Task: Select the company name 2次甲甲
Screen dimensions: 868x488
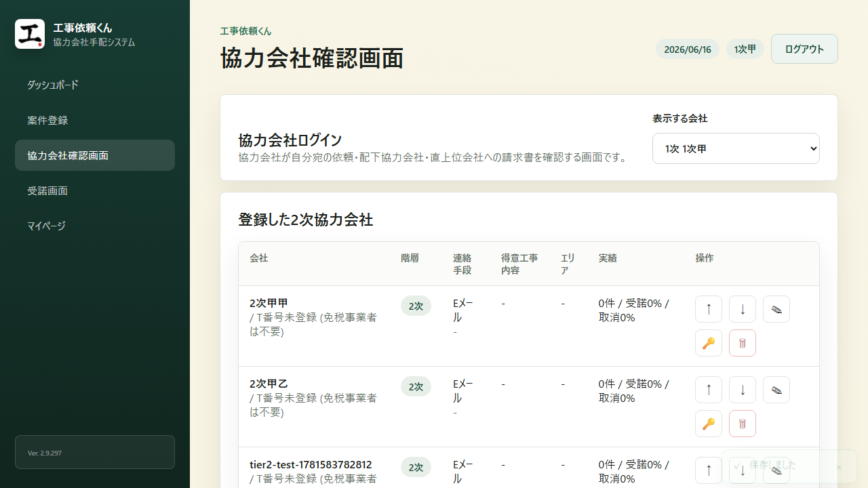Action: (269, 303)
